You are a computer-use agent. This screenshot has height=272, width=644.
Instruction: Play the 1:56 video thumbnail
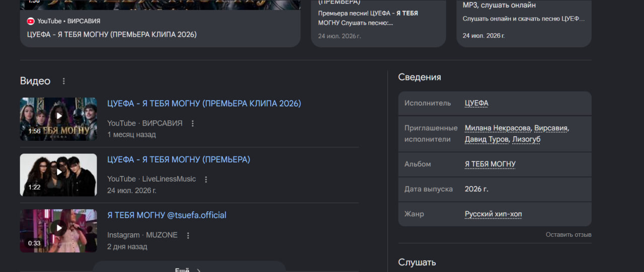(58, 119)
